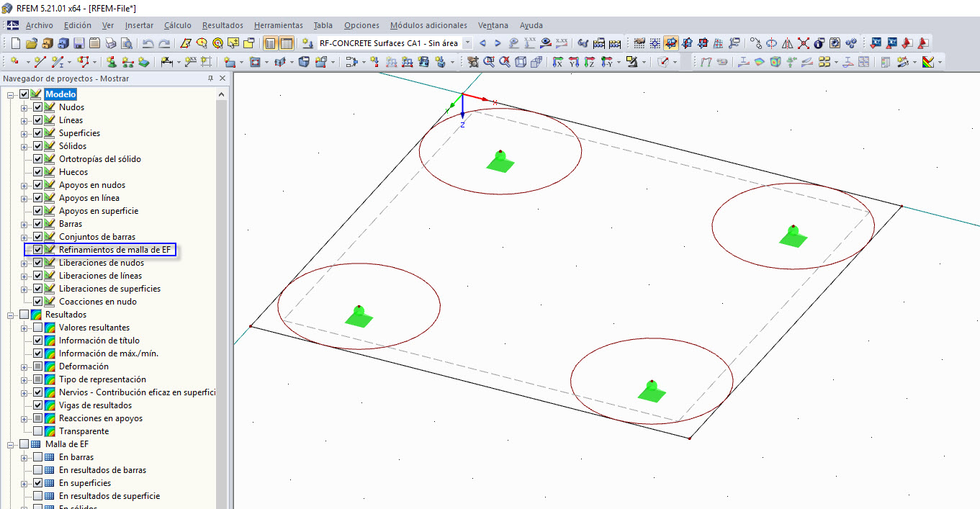Click the open file folder icon
Viewport: 980px width, 509px height.
coord(32,43)
